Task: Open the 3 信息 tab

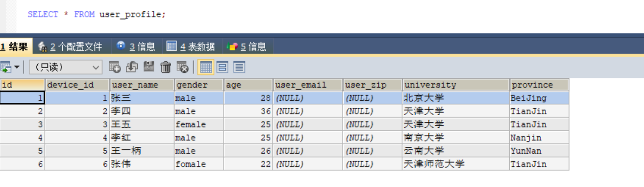Action: tap(136, 47)
